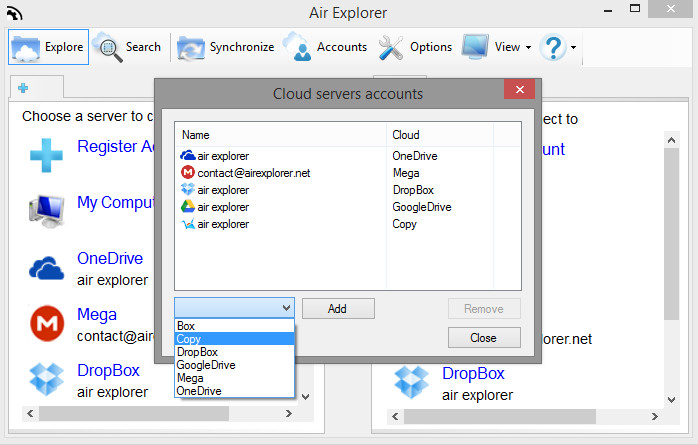Image resolution: width=698 pixels, height=445 pixels.
Task: Open the Explore toolbar button
Action: 48,47
